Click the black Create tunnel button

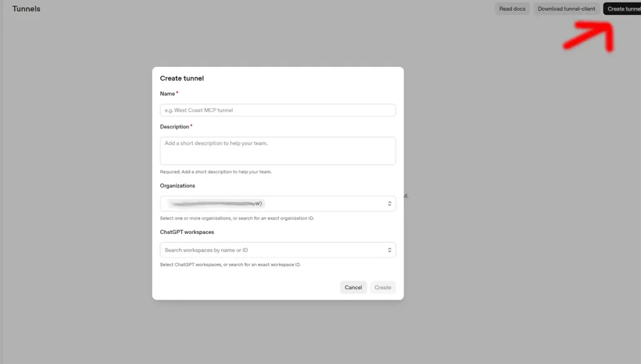click(622, 9)
